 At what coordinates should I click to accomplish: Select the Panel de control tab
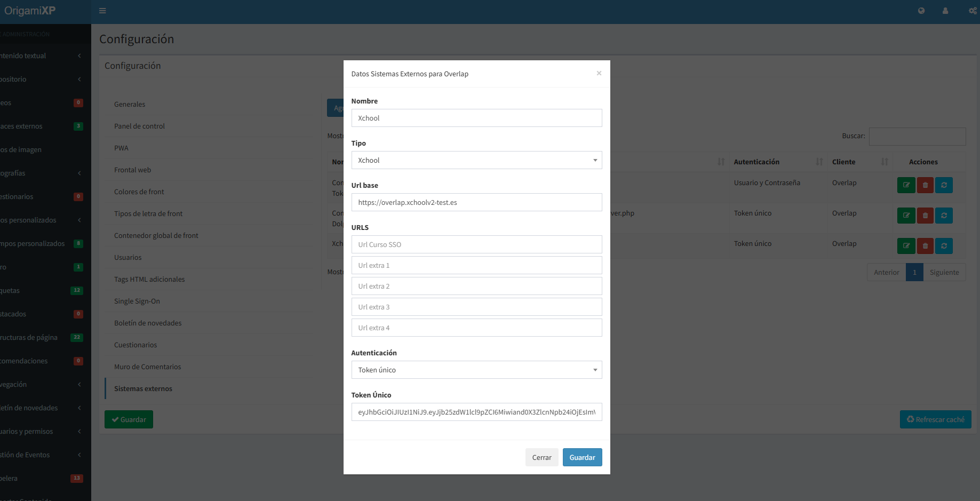coord(208,126)
